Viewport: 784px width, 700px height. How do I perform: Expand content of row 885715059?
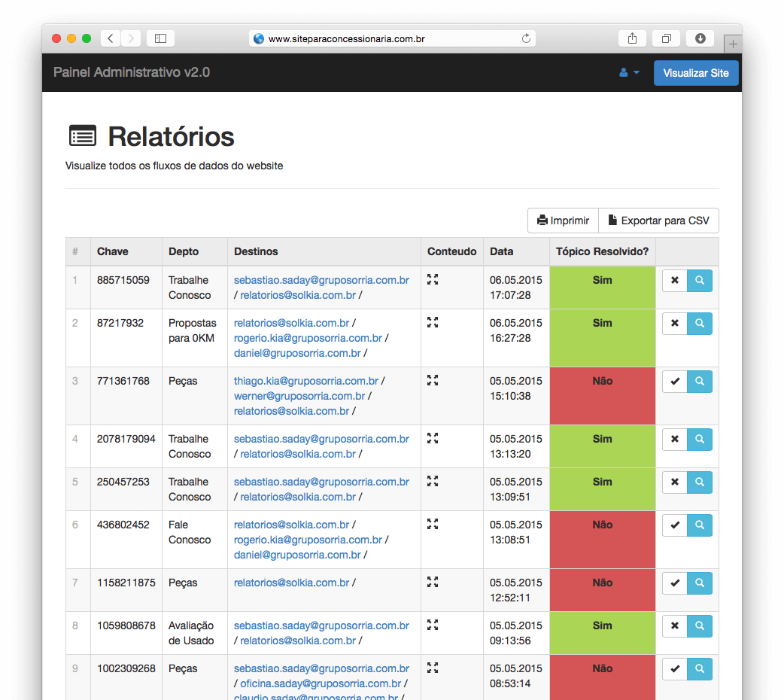433,280
